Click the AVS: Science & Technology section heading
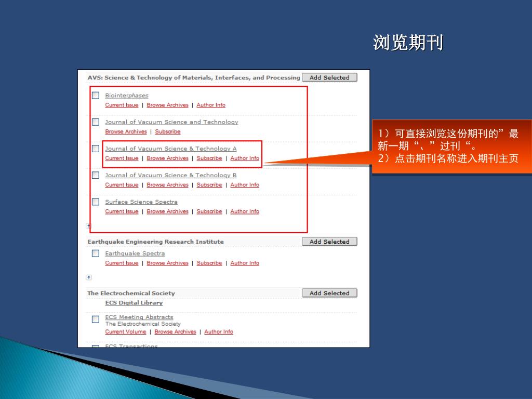532x399 pixels. pos(194,77)
